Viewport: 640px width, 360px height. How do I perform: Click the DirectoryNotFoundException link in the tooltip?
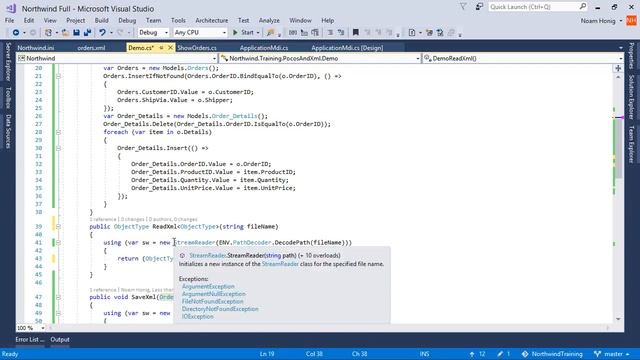point(220,309)
